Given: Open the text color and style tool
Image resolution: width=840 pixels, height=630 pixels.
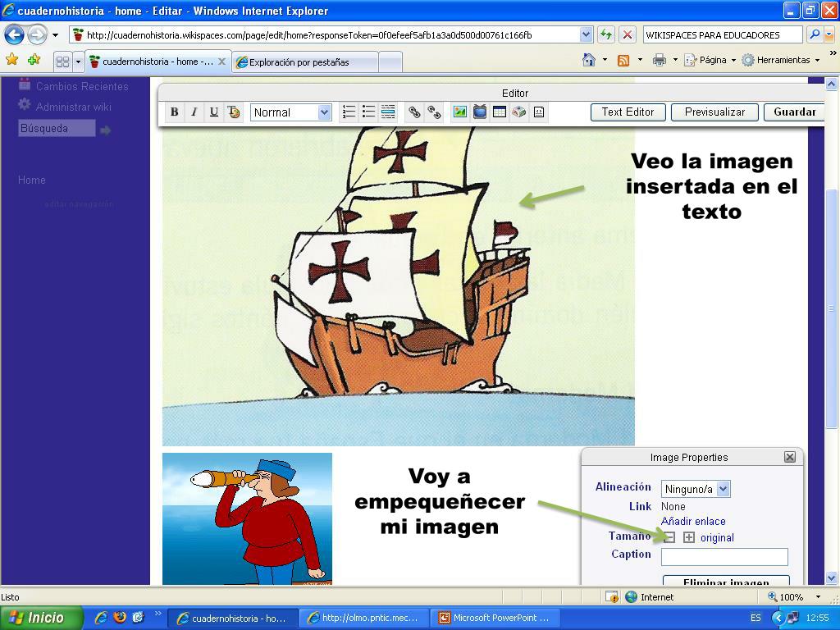Looking at the screenshot, I should pyautogui.click(x=234, y=112).
